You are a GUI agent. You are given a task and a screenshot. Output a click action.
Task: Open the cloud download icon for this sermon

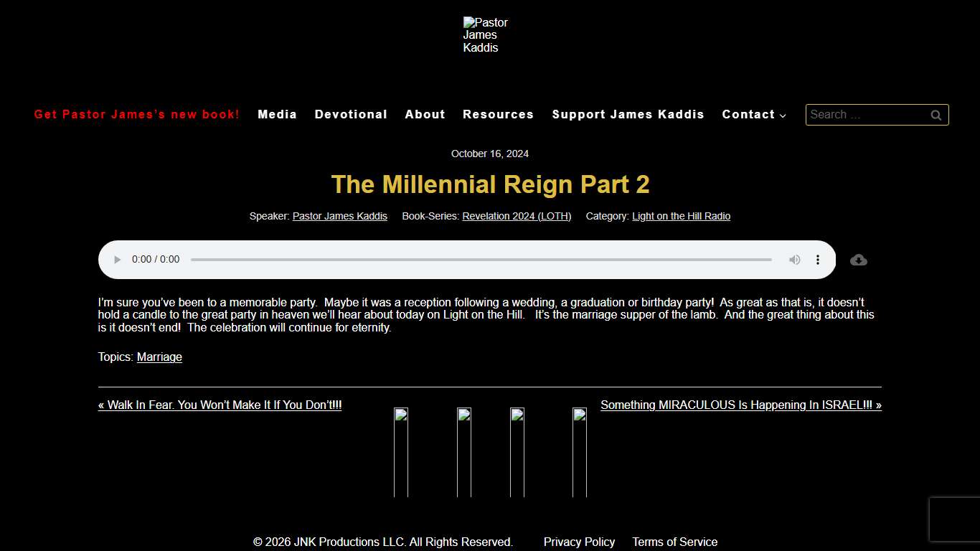coord(858,260)
